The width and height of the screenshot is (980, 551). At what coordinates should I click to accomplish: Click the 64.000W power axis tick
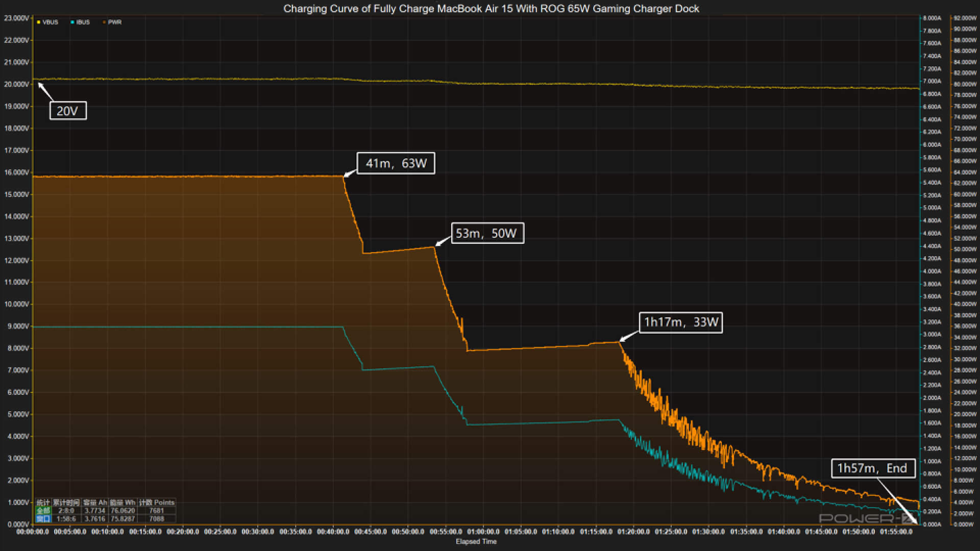click(x=965, y=172)
